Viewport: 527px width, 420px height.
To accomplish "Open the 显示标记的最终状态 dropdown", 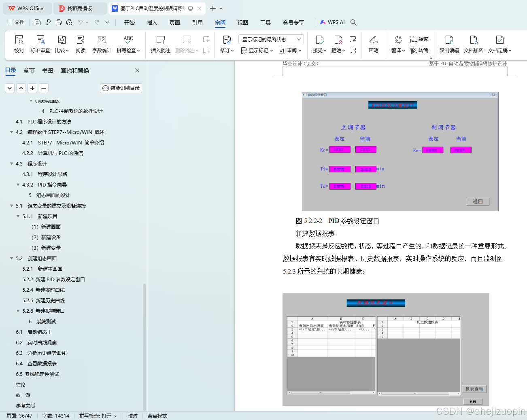I will click(271, 39).
